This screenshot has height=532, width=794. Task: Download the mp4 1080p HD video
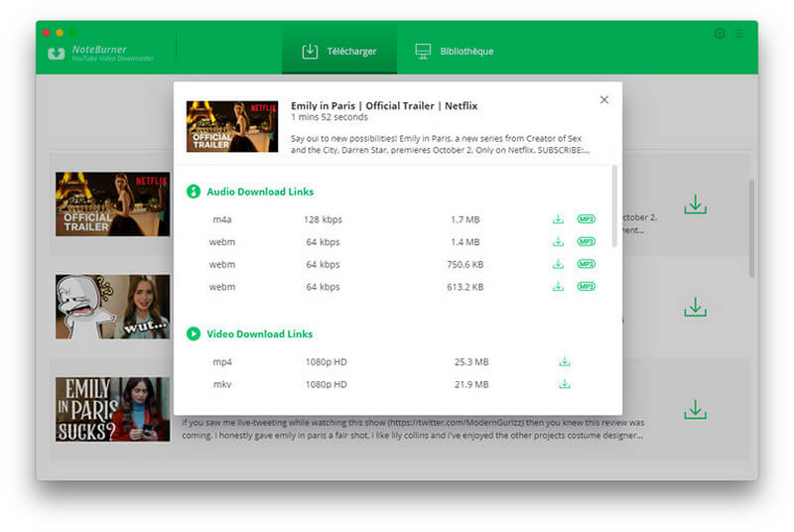(x=564, y=362)
